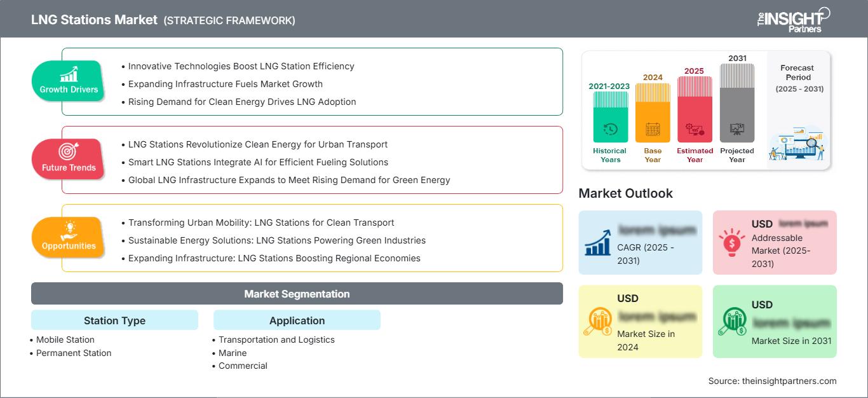The width and height of the screenshot is (868, 398).
Task: Click the Growth Drivers bar chart icon
Action: click(x=69, y=74)
